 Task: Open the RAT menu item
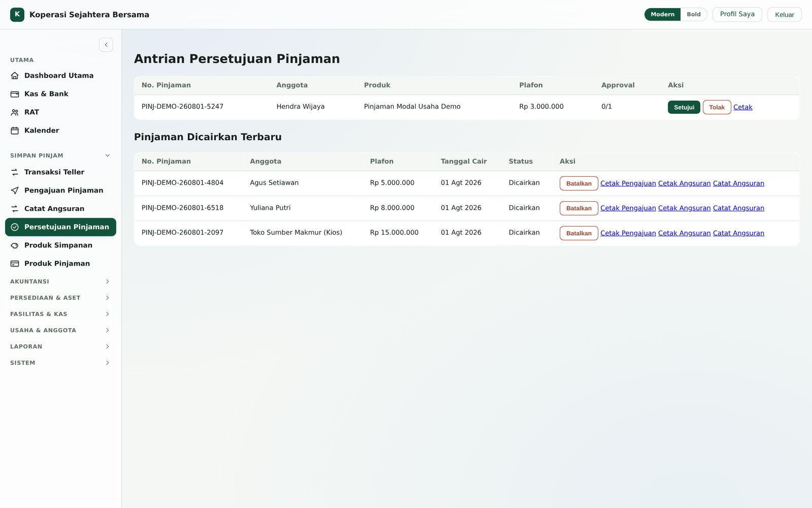tap(60, 112)
